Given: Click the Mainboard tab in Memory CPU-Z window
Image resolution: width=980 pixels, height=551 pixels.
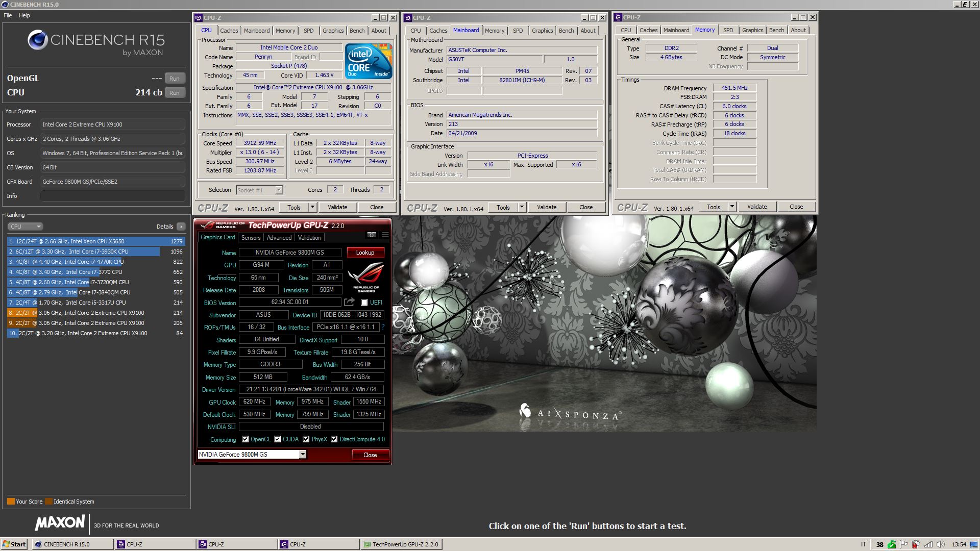Looking at the screenshot, I should pos(676,30).
